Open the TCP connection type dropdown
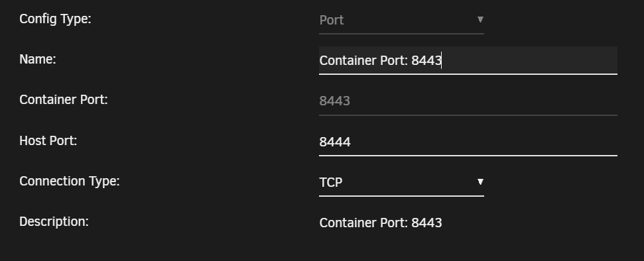Image resolution: width=644 pixels, height=261 pixels. click(x=401, y=182)
